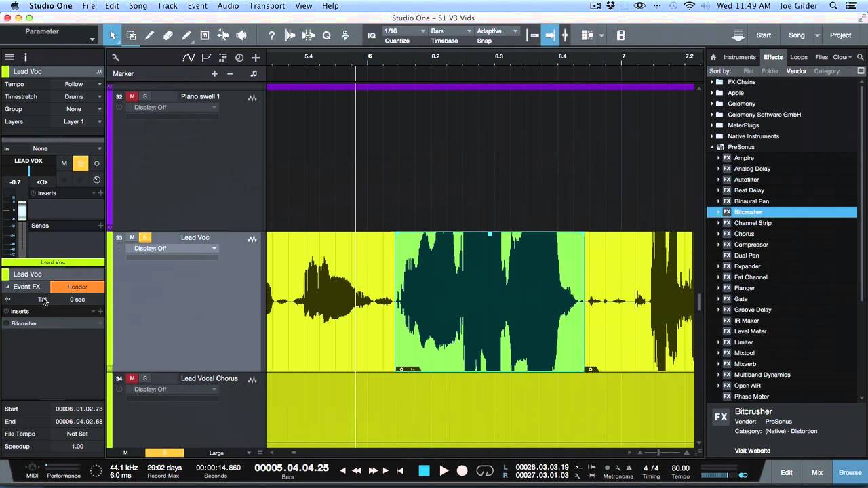Click the Q quantize icon
Image resolution: width=868 pixels, height=488 pixels.
pos(326,35)
